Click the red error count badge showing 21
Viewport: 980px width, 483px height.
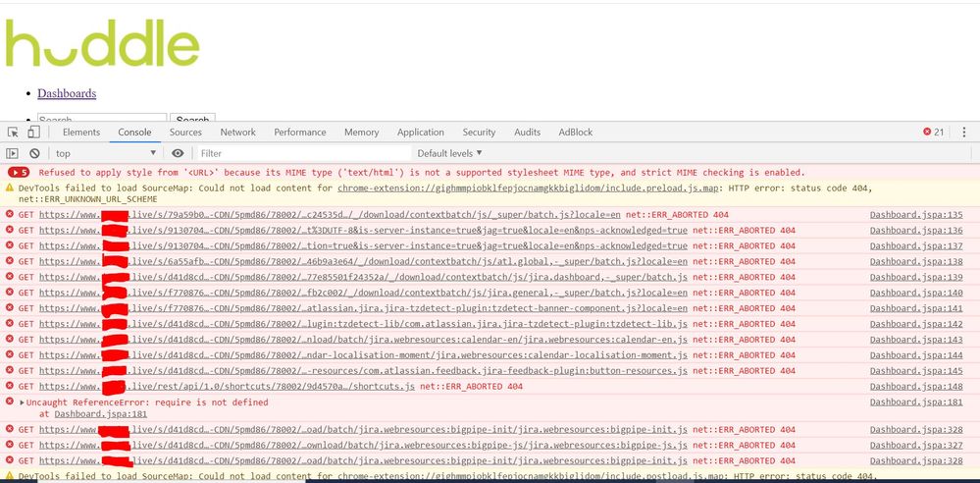(934, 132)
